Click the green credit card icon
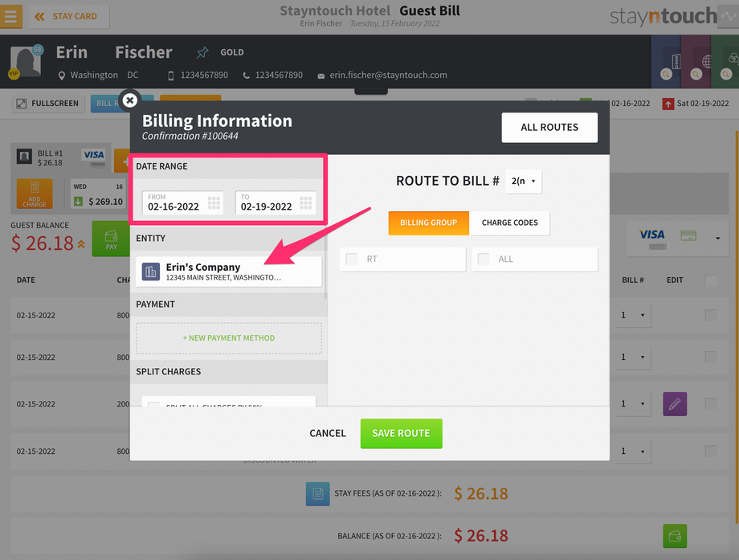This screenshot has height=560, width=739. point(688,235)
